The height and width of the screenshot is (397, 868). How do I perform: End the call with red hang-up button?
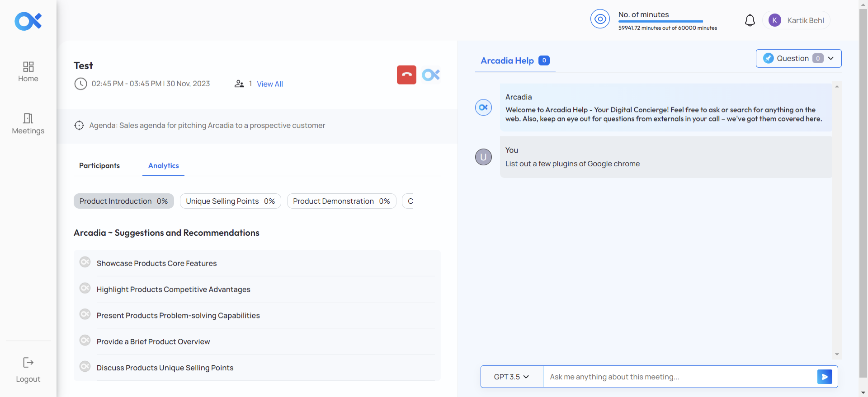tap(406, 75)
